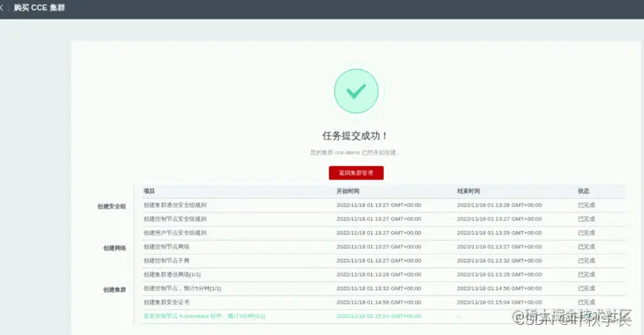Click the 状态 column header
The height and width of the screenshot is (335, 644).
(x=584, y=191)
